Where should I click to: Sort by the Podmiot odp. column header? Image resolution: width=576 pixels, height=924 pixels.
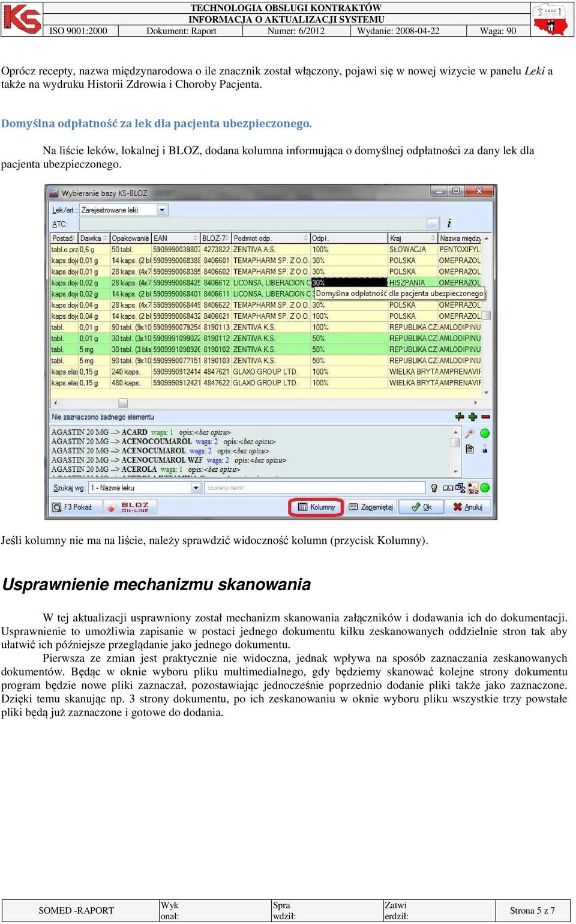(x=271, y=238)
